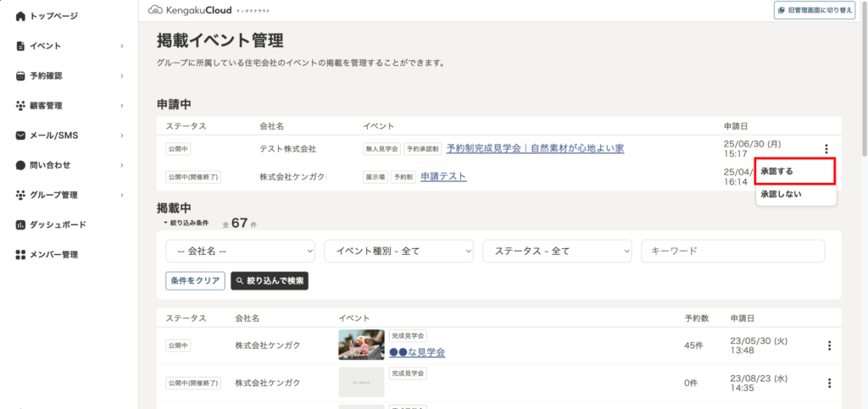Image resolution: width=868 pixels, height=409 pixels.
Task: Click the キーワード search field
Action: (x=732, y=251)
